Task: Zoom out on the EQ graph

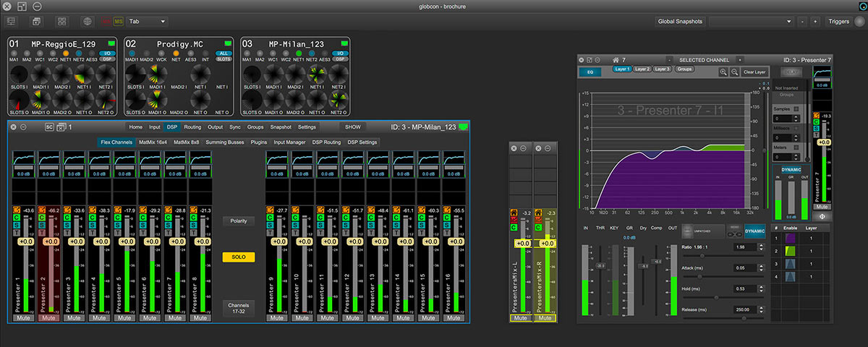Action: point(734,72)
